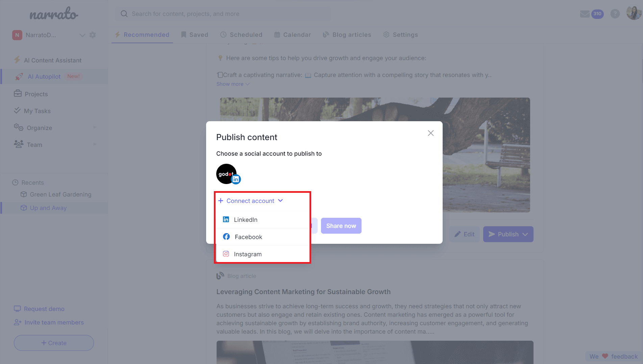Open the feedback widget

[x=613, y=356]
